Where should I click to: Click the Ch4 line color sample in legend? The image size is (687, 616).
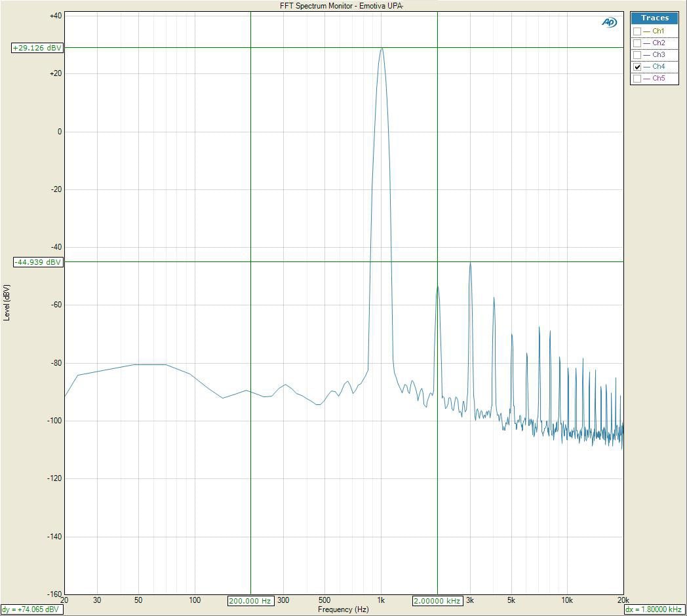[646, 67]
